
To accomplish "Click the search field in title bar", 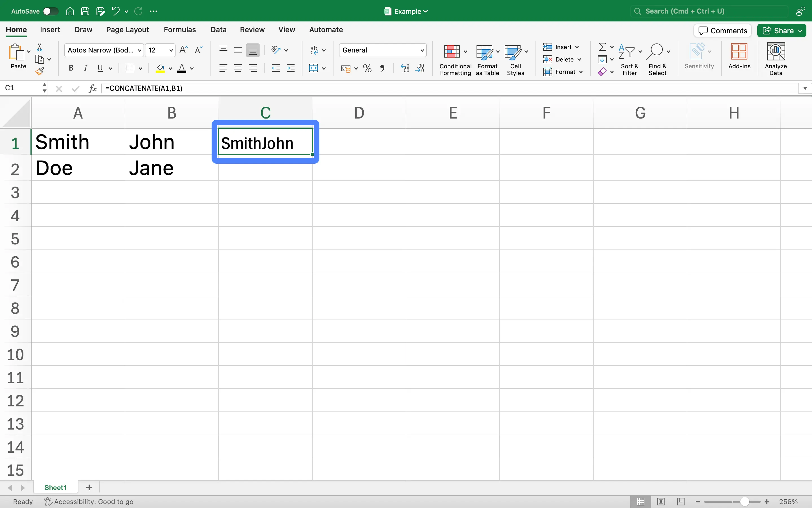I will point(709,11).
